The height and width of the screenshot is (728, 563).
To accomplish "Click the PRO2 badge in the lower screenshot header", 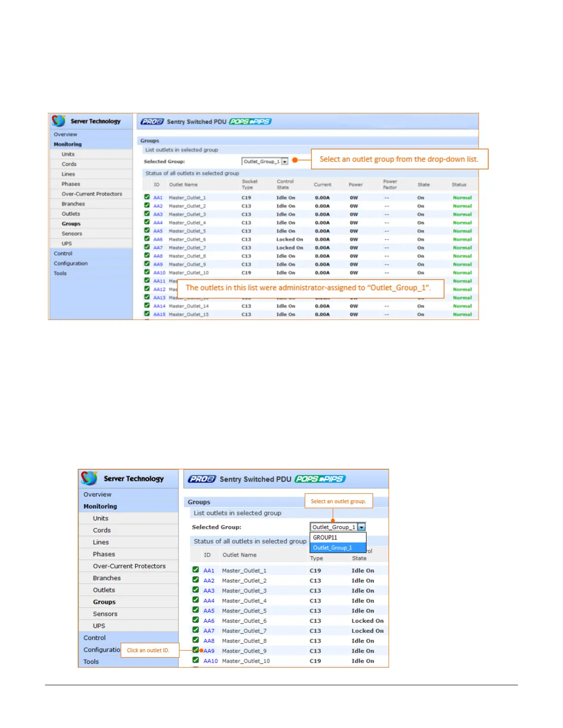I will tap(201, 479).
